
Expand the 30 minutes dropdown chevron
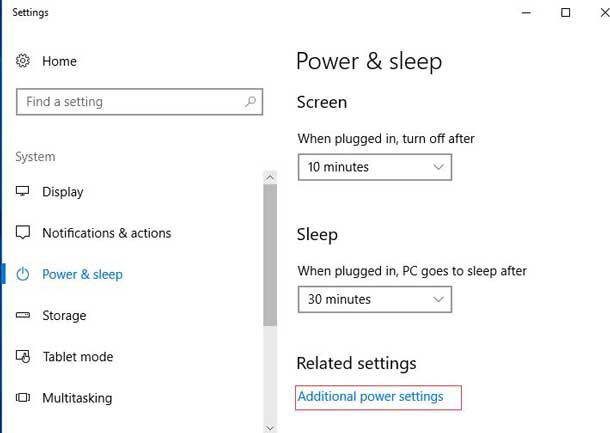(438, 300)
